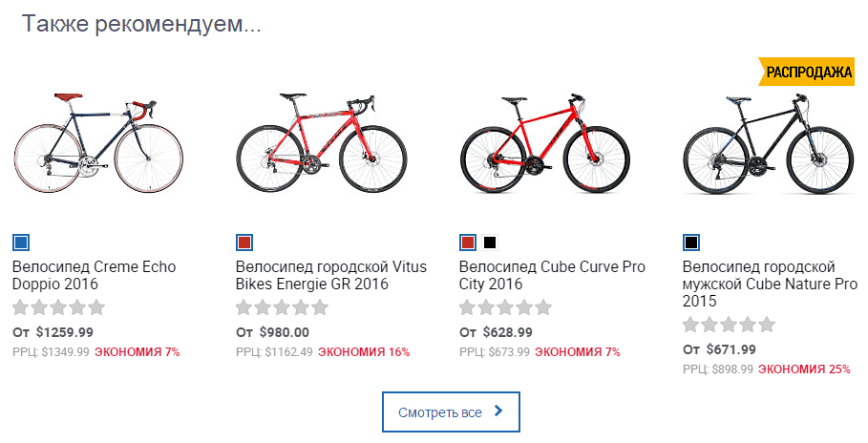Choose red swatch for Cube Curve Pro
Image resolution: width=868 pixels, height=443 pixels.
468,242
